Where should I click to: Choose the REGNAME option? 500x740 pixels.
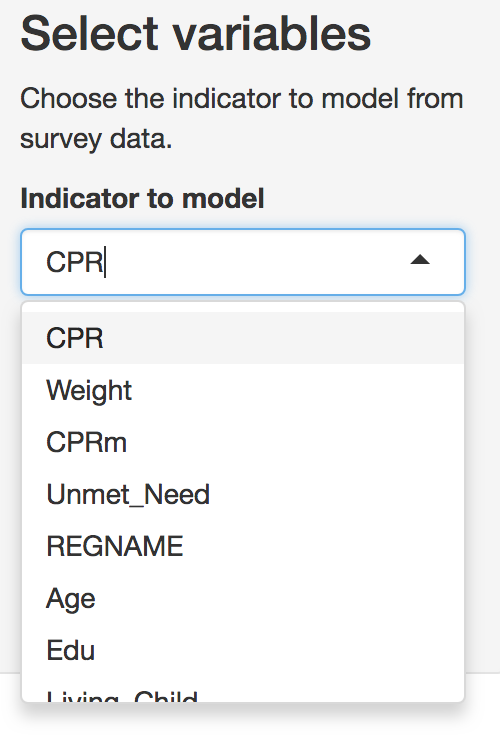coord(243,546)
